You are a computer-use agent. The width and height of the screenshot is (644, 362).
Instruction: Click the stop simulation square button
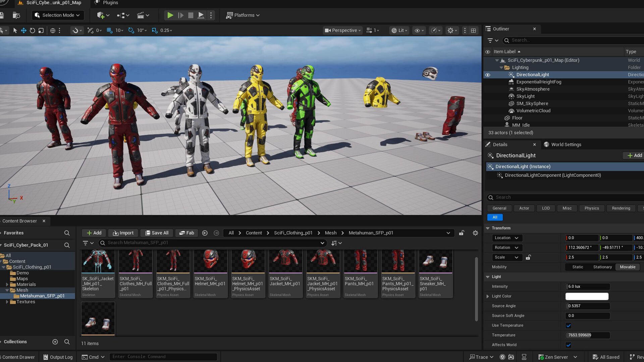(x=191, y=15)
